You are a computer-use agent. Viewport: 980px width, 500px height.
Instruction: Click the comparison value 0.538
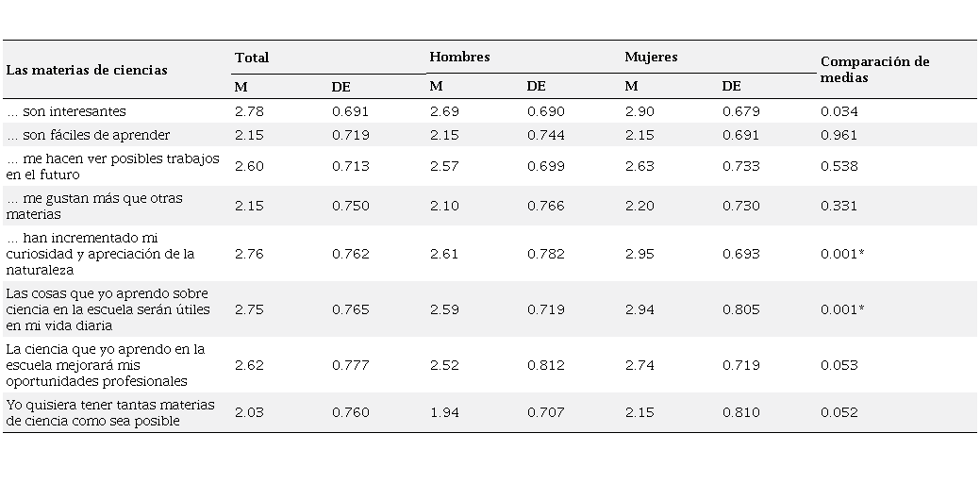(x=839, y=166)
